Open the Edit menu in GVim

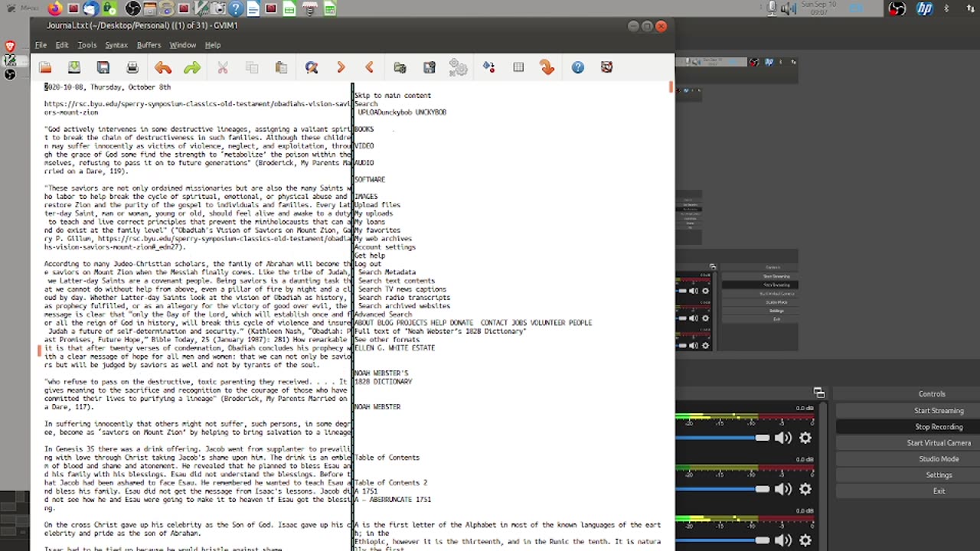(62, 45)
